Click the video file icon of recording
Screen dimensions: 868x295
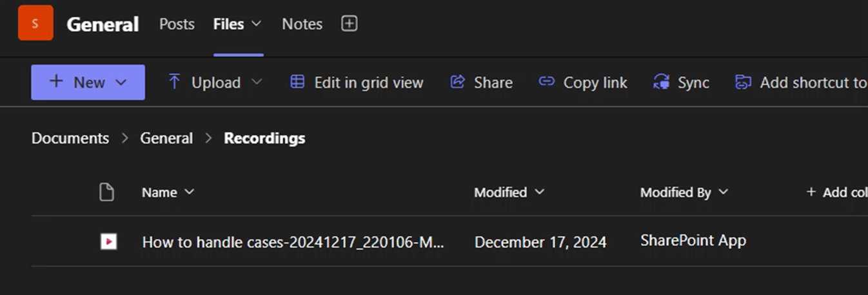[108, 241]
